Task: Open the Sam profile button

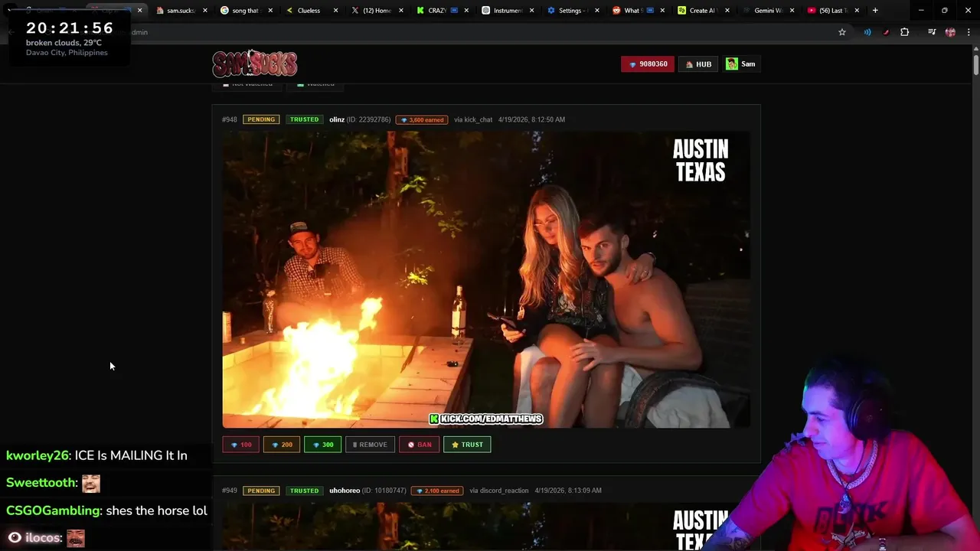Action: tap(741, 64)
